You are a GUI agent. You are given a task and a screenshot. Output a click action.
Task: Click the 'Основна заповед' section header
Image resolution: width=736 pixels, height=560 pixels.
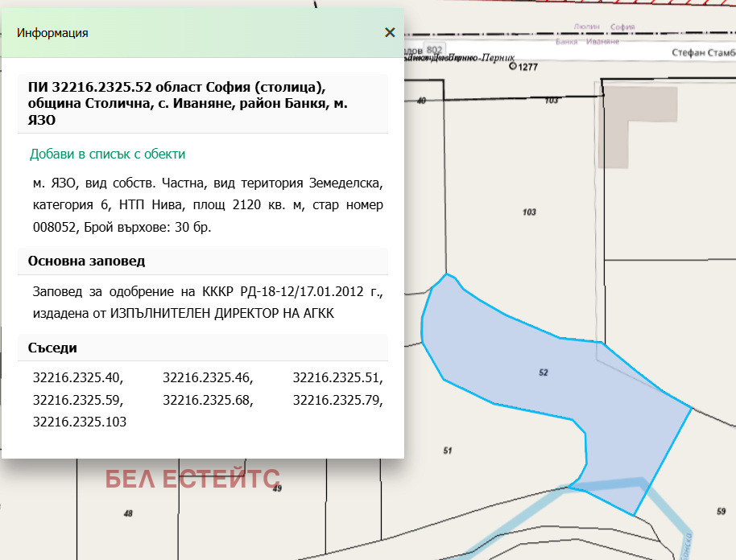(x=86, y=261)
